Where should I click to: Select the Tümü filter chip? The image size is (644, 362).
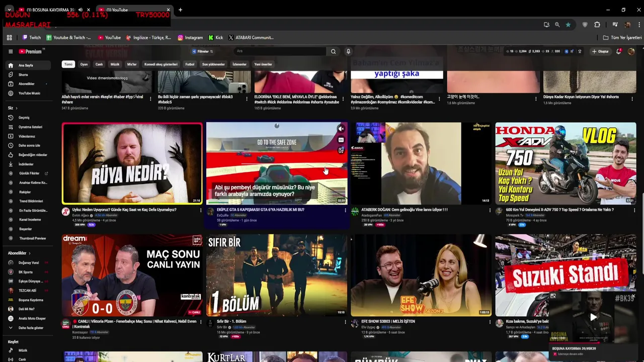[68, 64]
